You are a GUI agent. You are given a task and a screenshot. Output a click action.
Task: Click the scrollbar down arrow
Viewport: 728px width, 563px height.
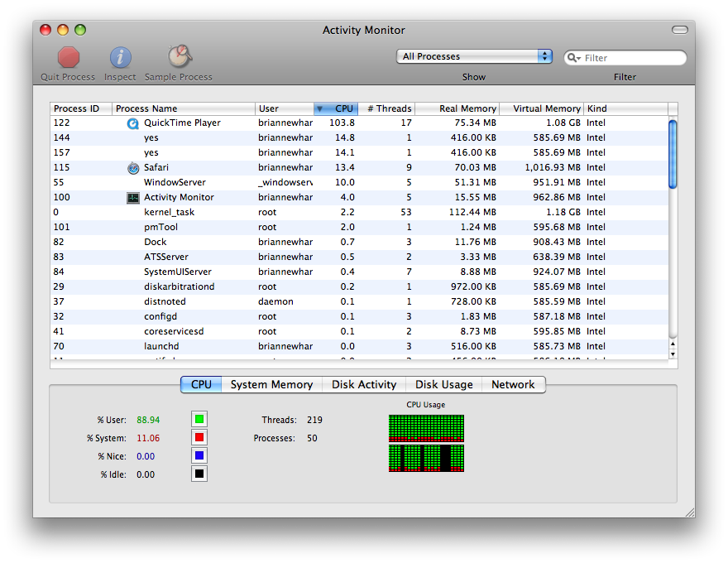tap(673, 354)
